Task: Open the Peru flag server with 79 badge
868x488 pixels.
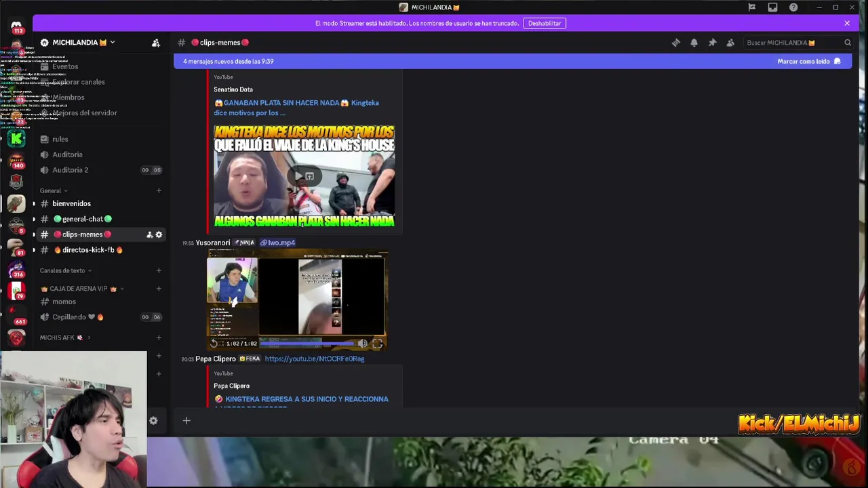Action: (x=16, y=291)
